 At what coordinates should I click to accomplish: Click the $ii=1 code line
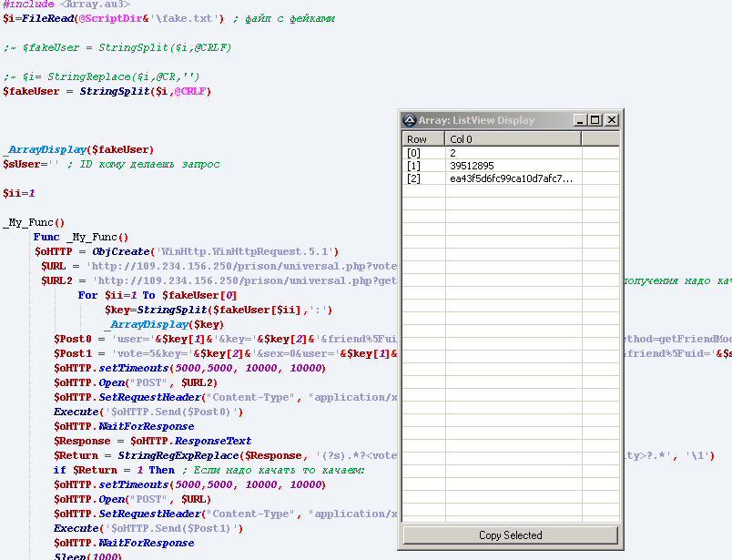18,193
